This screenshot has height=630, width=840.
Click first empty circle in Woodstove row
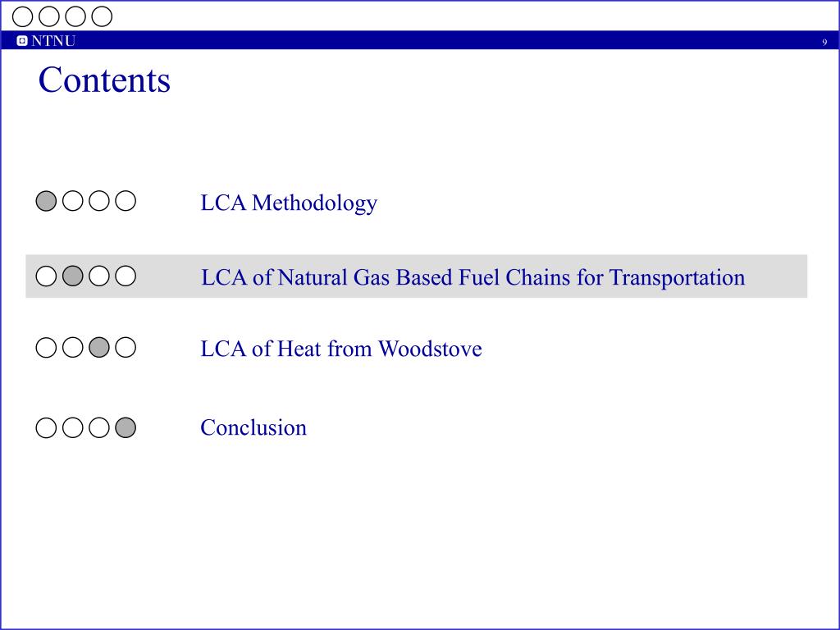[46, 347]
